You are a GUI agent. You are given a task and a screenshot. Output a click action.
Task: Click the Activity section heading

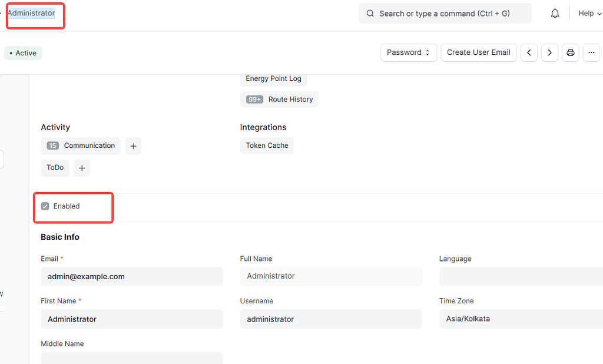pyautogui.click(x=55, y=127)
